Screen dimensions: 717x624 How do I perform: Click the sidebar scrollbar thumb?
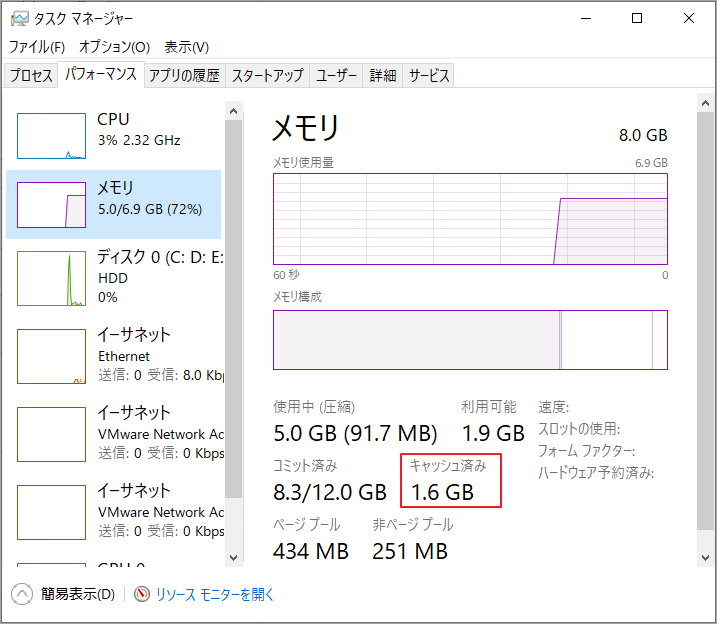[234, 309]
